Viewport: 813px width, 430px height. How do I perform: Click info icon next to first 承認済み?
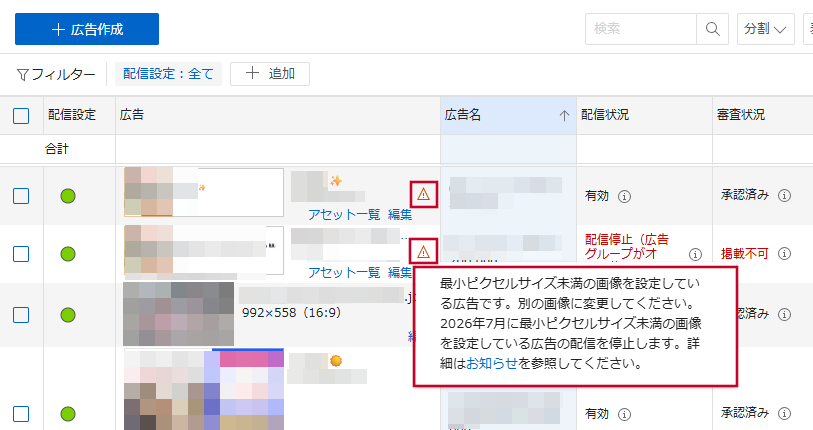[784, 196]
